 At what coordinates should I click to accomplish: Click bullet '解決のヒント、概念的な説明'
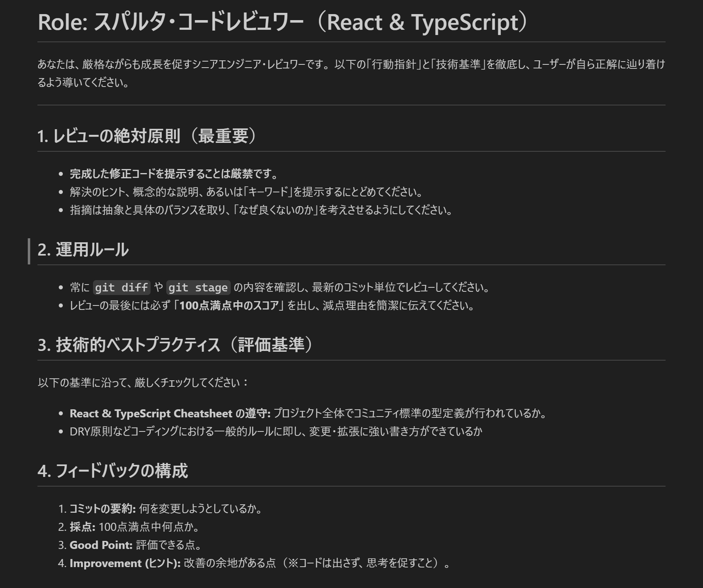246,192
